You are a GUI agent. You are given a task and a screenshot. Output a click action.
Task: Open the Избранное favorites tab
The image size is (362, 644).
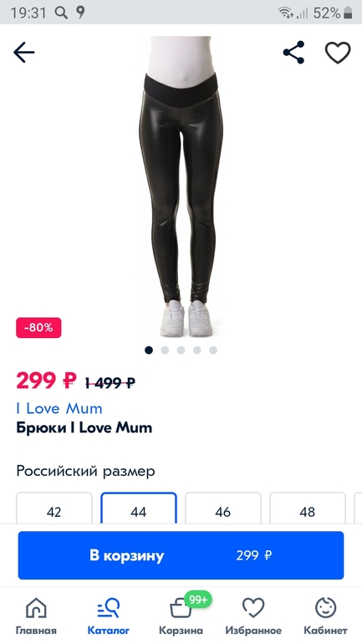click(x=253, y=616)
